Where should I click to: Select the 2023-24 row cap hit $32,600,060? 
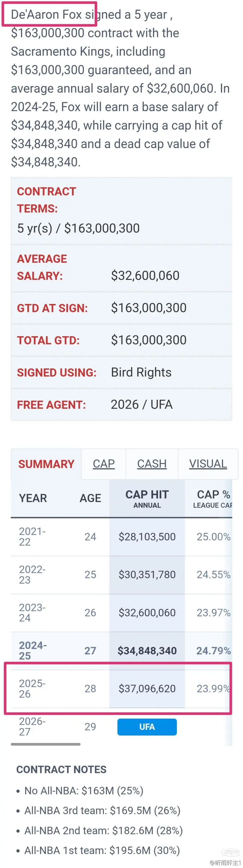147,612
